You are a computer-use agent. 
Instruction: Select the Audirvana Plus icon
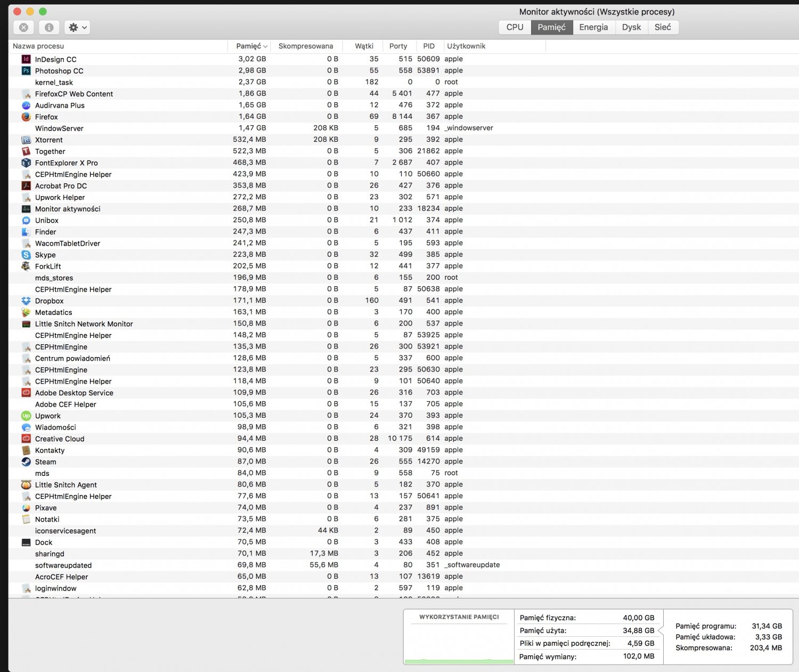pos(26,105)
